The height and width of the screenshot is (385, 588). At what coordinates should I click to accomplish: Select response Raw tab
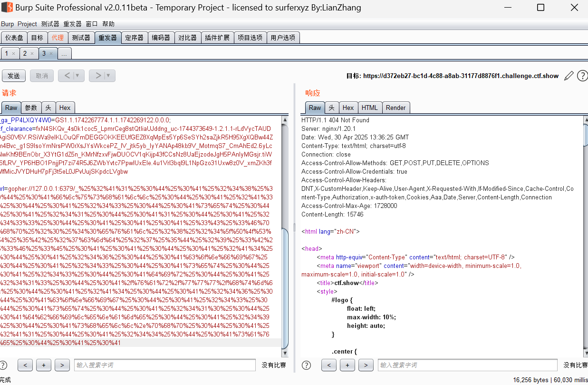tap(315, 108)
